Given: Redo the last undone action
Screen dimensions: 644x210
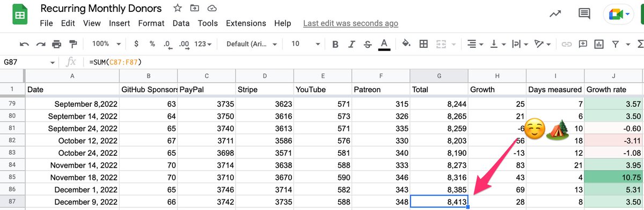Looking at the screenshot, I should (x=41, y=44).
